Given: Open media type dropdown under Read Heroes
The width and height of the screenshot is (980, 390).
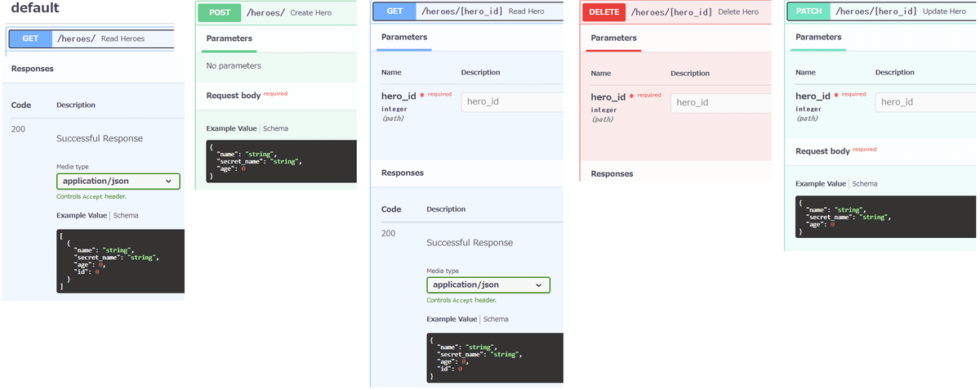Looking at the screenshot, I should click(118, 182).
